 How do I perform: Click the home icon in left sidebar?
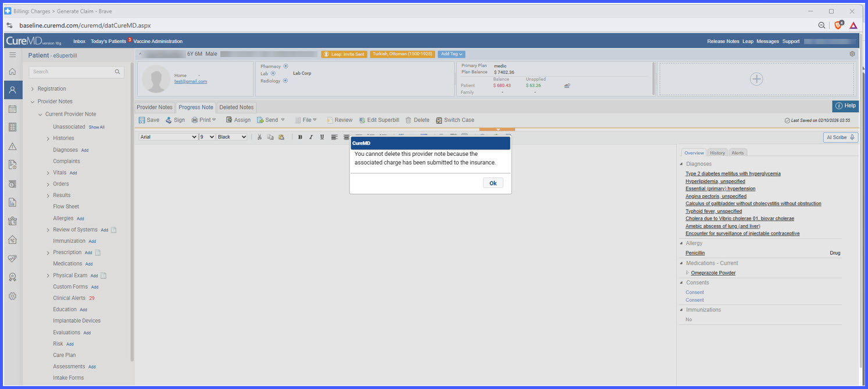point(12,72)
